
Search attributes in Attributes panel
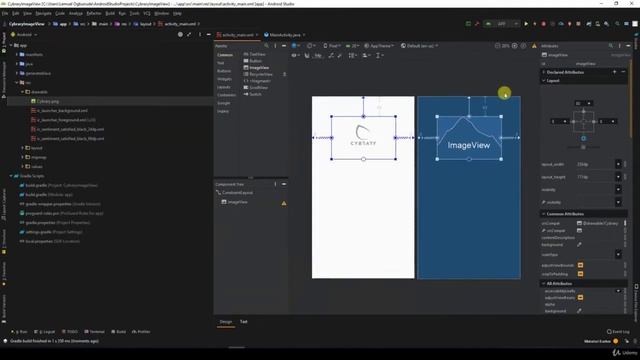(611, 46)
